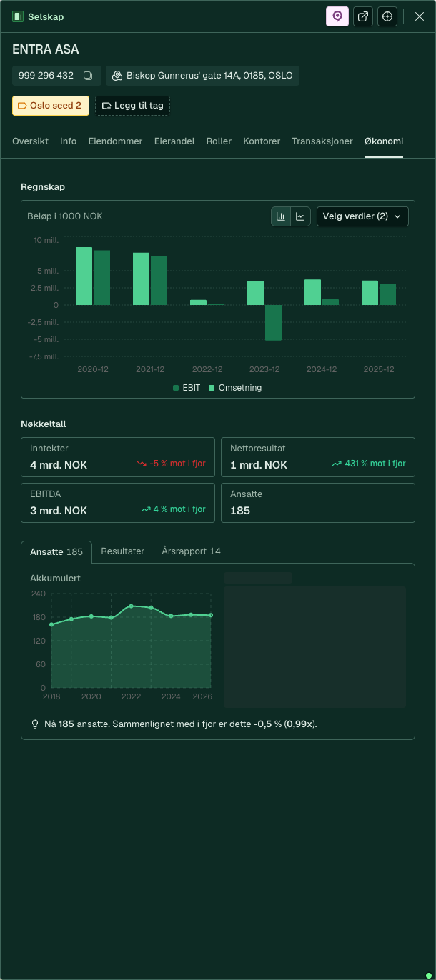Click the 2022 peak point on Akkumulert chart
Image resolution: width=436 pixels, height=980 pixels.
(x=131, y=606)
